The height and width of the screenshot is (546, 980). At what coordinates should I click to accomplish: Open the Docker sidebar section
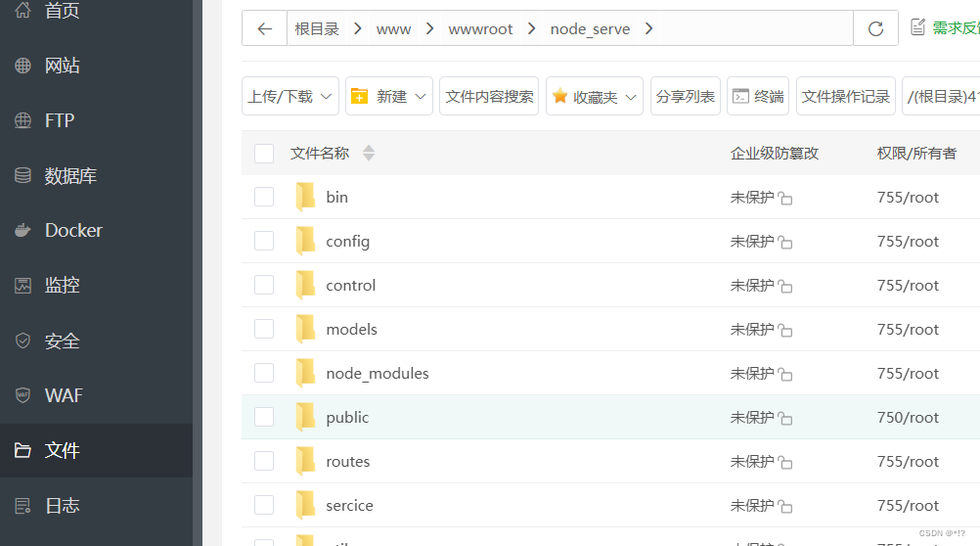click(x=96, y=230)
